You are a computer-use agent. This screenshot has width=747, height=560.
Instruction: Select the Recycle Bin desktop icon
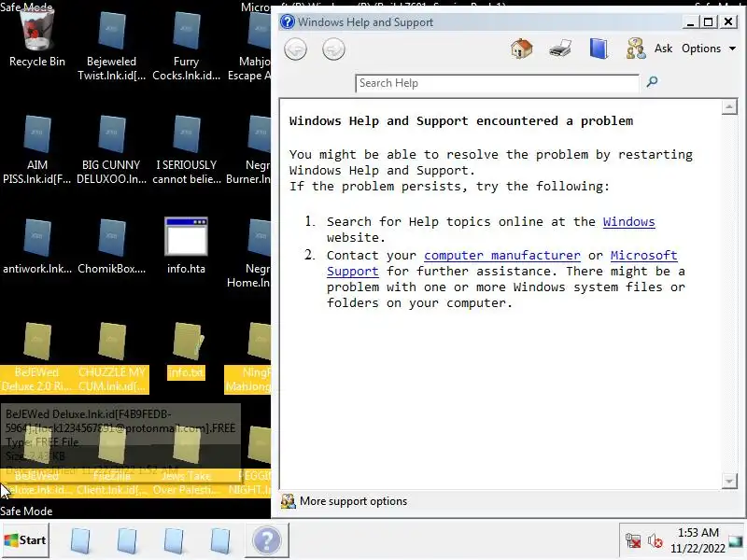(36, 38)
